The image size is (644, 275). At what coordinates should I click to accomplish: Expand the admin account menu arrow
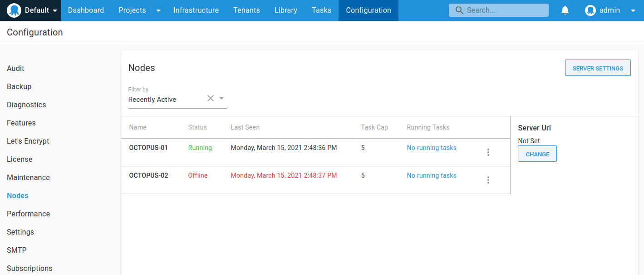633,10
